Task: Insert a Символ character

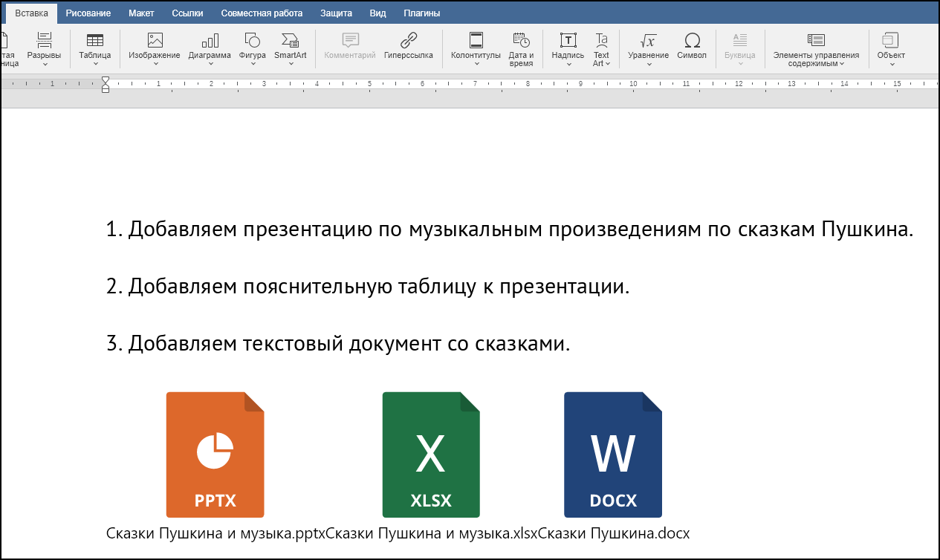Action: (x=692, y=45)
